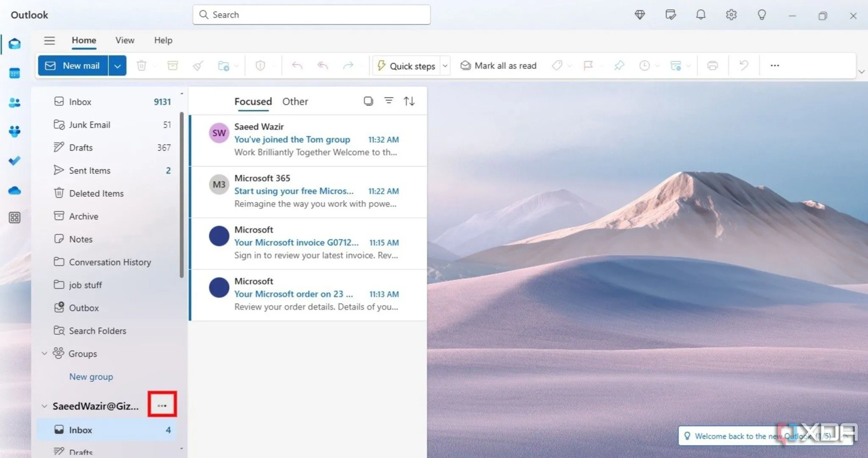Open the Conversation History folder
The height and width of the screenshot is (458, 868).
coord(112,262)
